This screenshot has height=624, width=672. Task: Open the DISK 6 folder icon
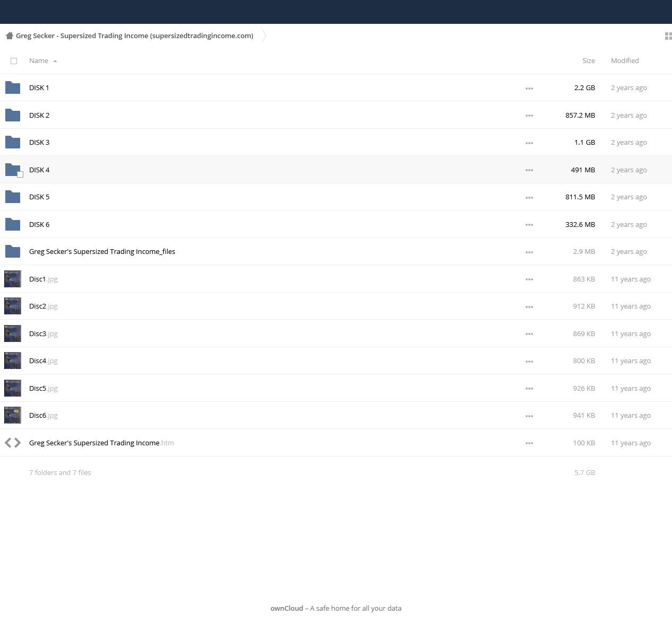click(x=13, y=224)
